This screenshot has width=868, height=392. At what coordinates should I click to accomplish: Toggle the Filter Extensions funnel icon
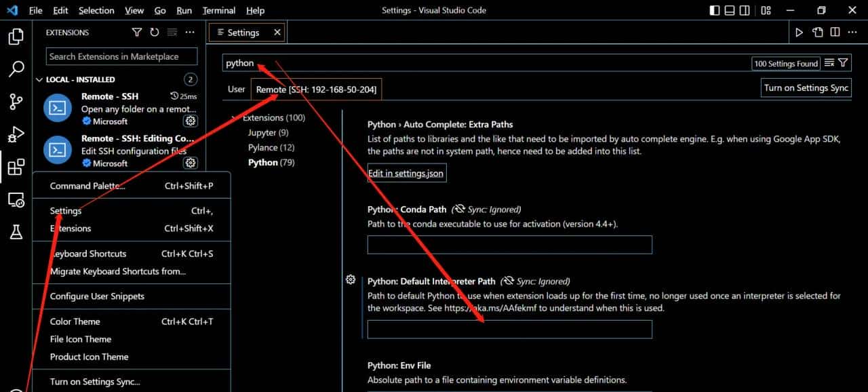tap(136, 32)
